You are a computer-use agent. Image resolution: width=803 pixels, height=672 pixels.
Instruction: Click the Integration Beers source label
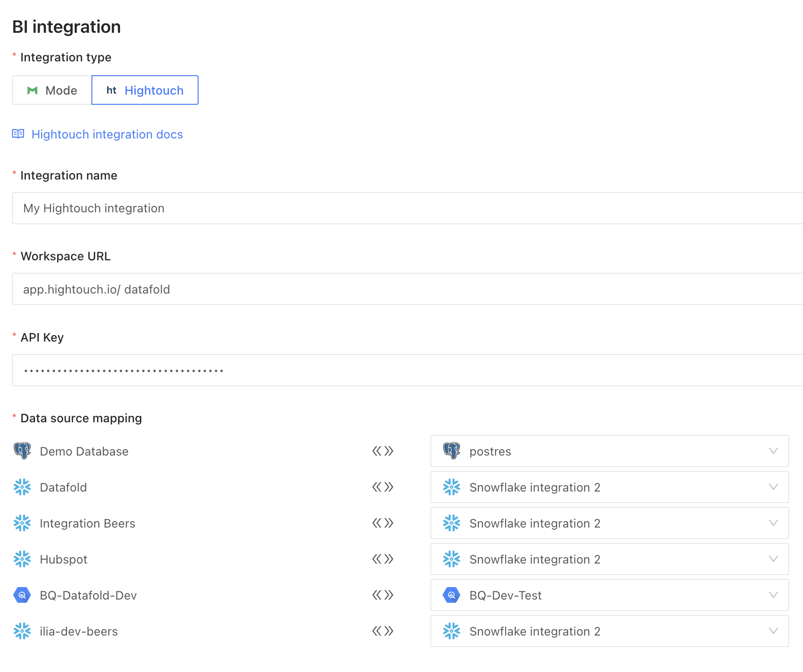point(88,523)
